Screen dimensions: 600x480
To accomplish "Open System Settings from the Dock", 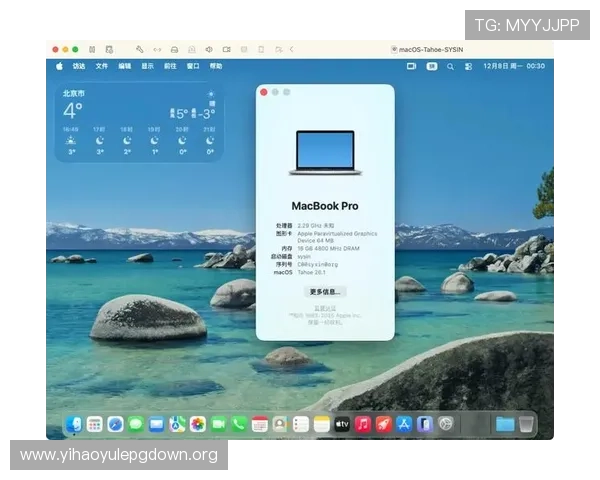I will click(x=445, y=424).
